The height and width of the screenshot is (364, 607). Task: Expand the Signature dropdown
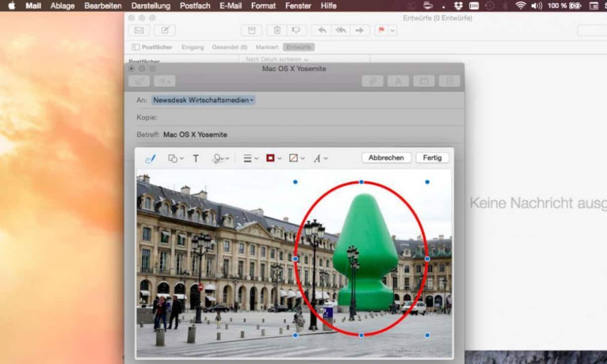tap(221, 158)
